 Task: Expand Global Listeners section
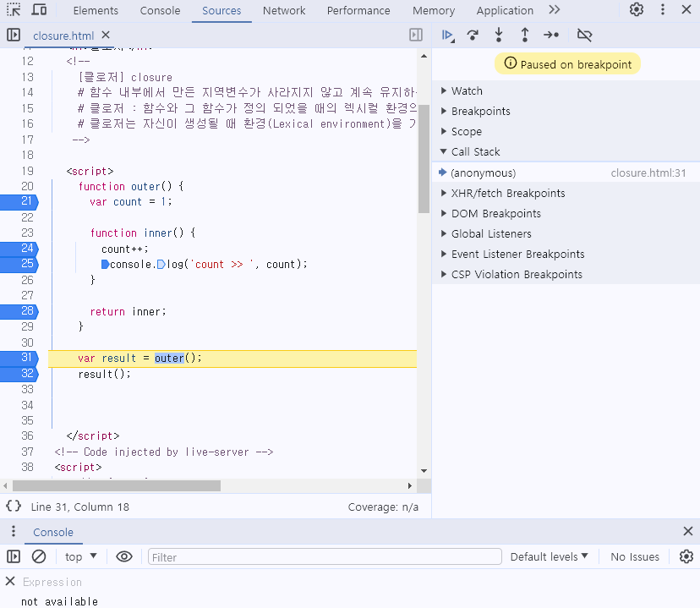pyautogui.click(x=566, y=234)
